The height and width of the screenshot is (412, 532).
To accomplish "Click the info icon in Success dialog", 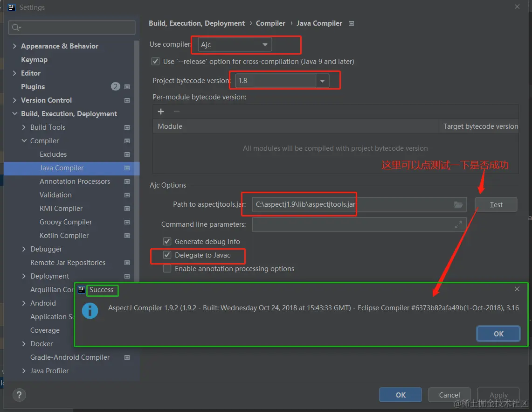I will coord(90,310).
